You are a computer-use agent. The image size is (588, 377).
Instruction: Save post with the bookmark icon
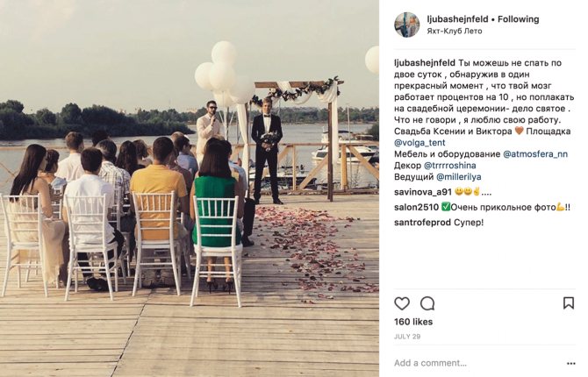click(568, 303)
